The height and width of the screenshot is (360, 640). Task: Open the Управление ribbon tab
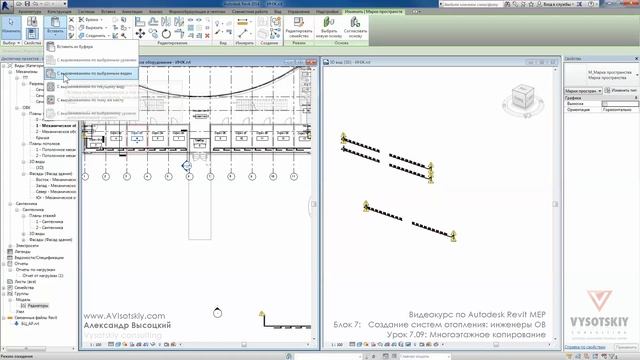point(299,12)
